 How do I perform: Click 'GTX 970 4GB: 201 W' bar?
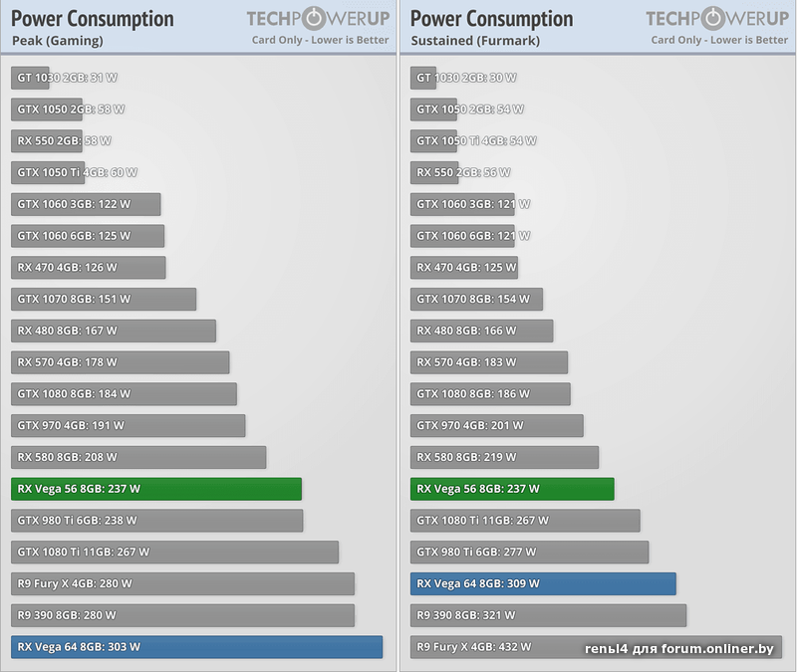click(x=497, y=425)
